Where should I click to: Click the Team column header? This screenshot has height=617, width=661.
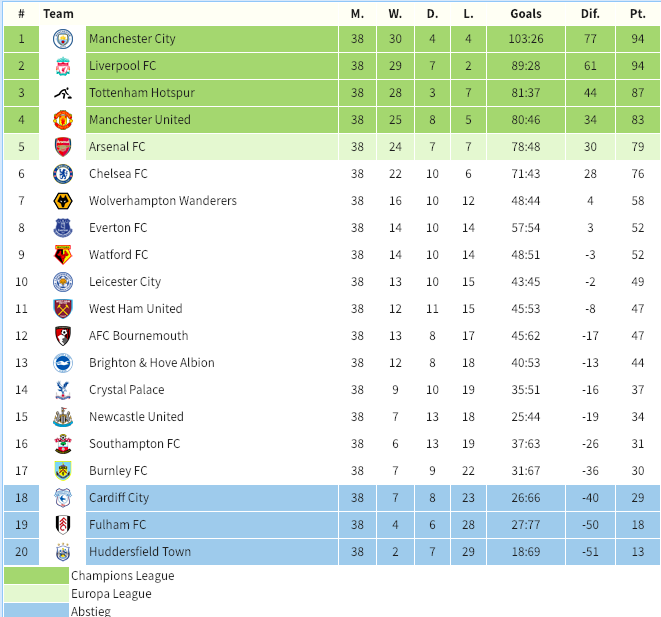tap(58, 14)
